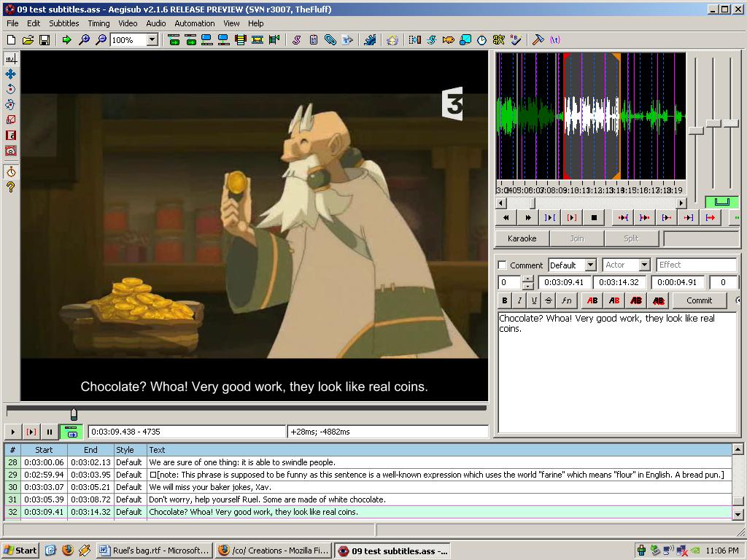Toggle video auto-scroll button beside pause
Image resolution: width=747 pixels, height=560 pixels.
click(x=71, y=432)
